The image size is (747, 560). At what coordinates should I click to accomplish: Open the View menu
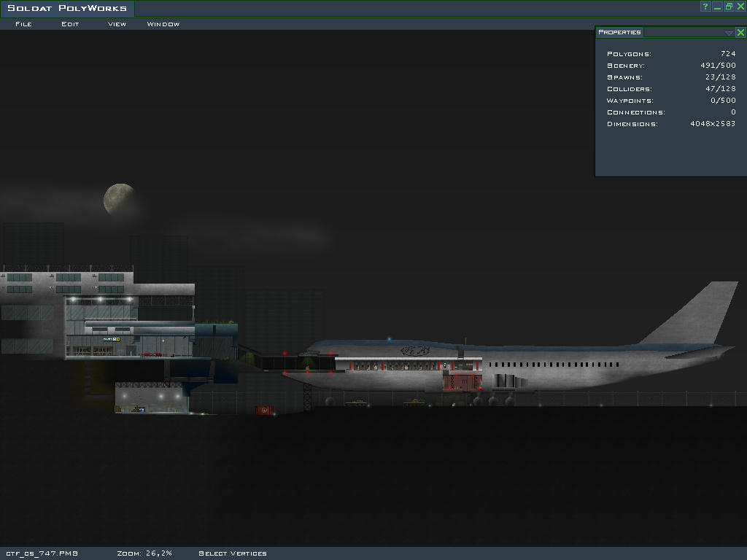(117, 24)
